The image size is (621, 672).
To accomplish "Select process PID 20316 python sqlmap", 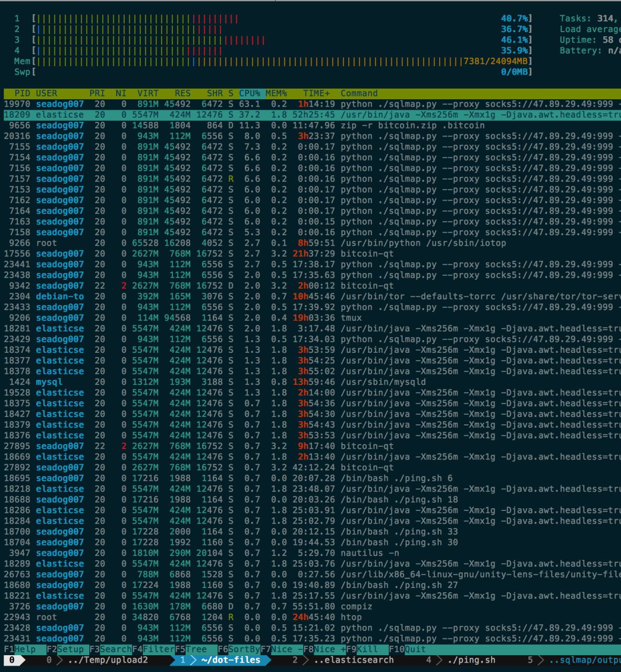I will click(312, 136).
